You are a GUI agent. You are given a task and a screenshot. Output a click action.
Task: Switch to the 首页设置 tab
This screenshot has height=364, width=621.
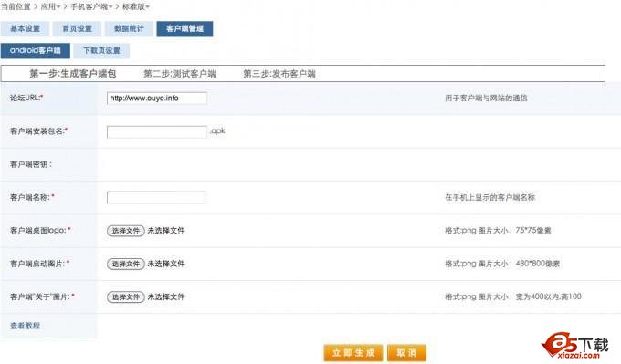click(78, 29)
